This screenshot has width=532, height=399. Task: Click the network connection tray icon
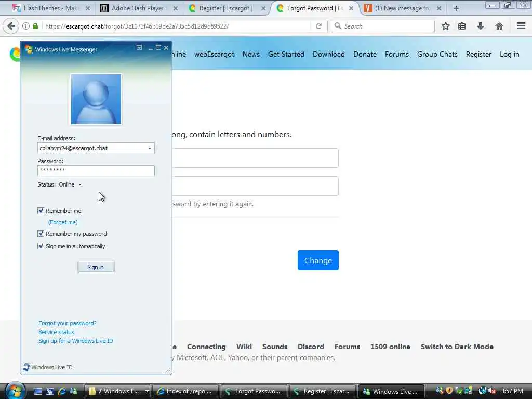pos(482,391)
